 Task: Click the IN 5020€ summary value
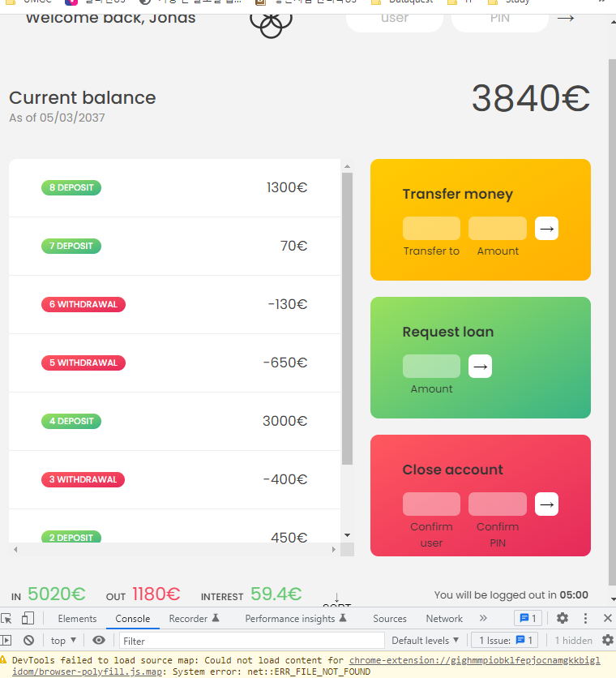click(x=57, y=594)
